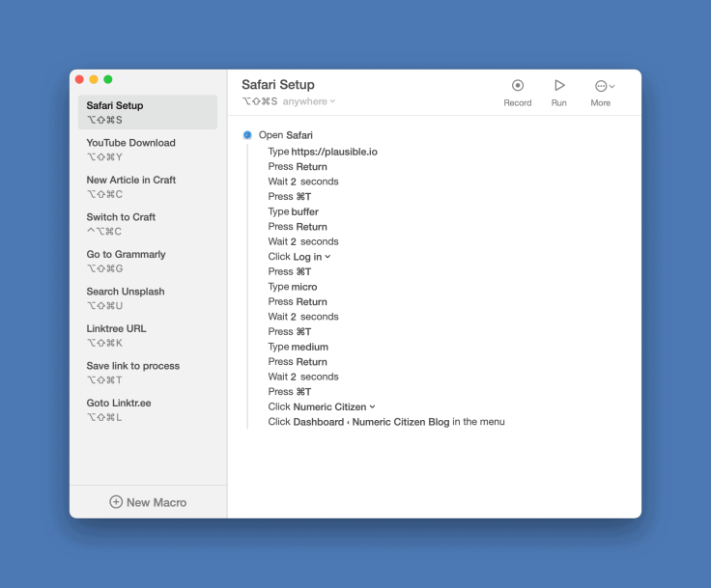Select the Save link to process macro
The width and height of the screenshot is (711, 588).
click(x=148, y=372)
